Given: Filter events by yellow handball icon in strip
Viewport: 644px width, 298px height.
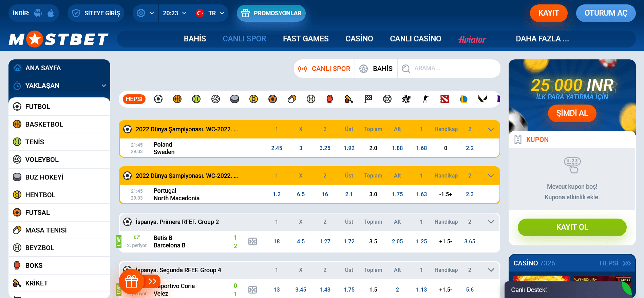Looking at the screenshot, I should 253,99.
